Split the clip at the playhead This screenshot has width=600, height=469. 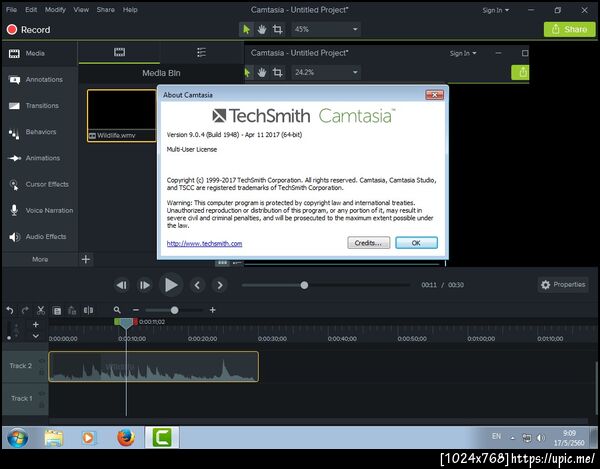point(88,310)
